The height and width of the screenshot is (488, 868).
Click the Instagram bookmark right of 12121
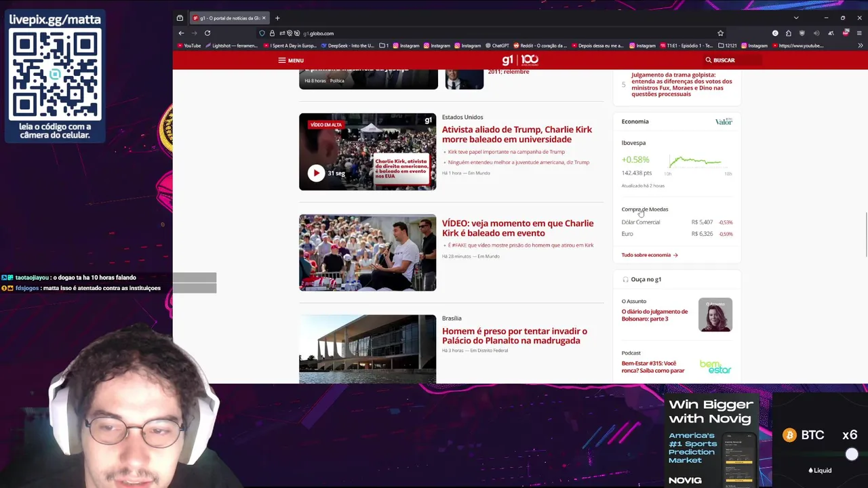click(755, 46)
